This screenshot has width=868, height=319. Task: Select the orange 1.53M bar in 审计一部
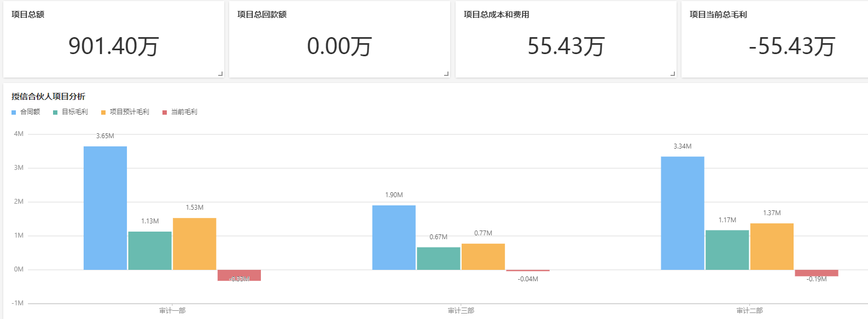click(x=194, y=244)
